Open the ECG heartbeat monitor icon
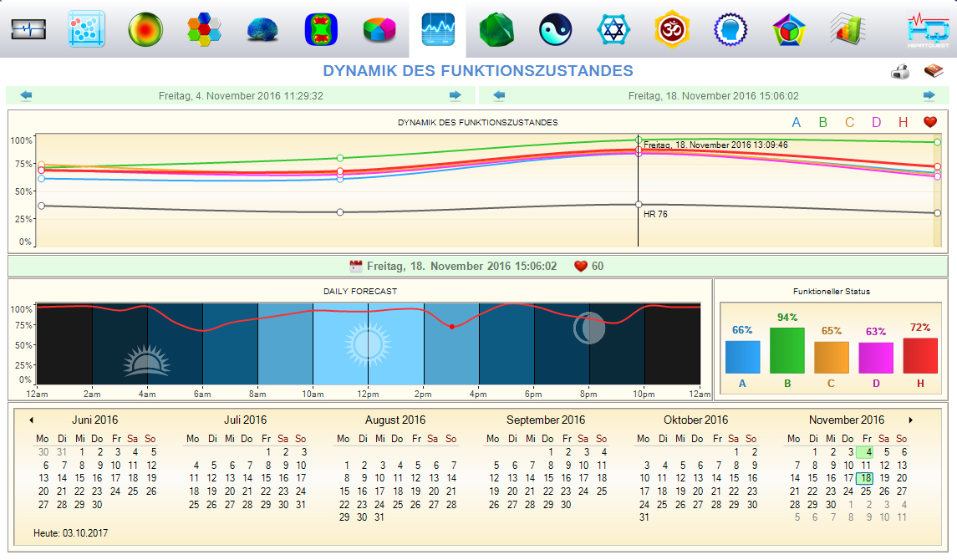Viewport: 957px width, 560px height. tap(28, 29)
